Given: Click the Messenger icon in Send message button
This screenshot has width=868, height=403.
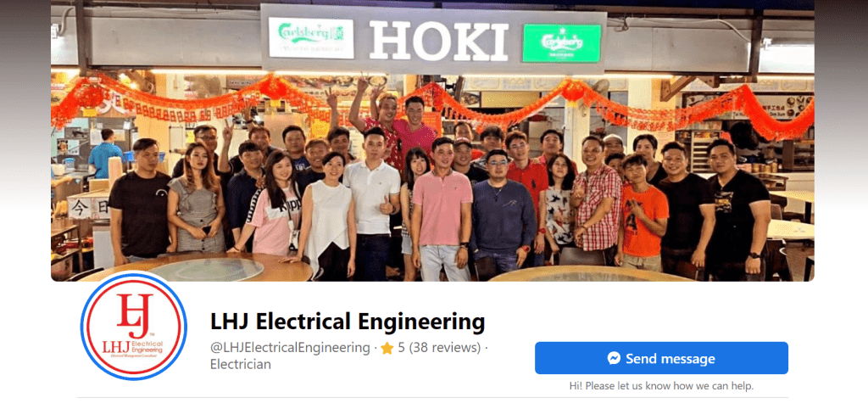Looking at the screenshot, I should point(614,359).
